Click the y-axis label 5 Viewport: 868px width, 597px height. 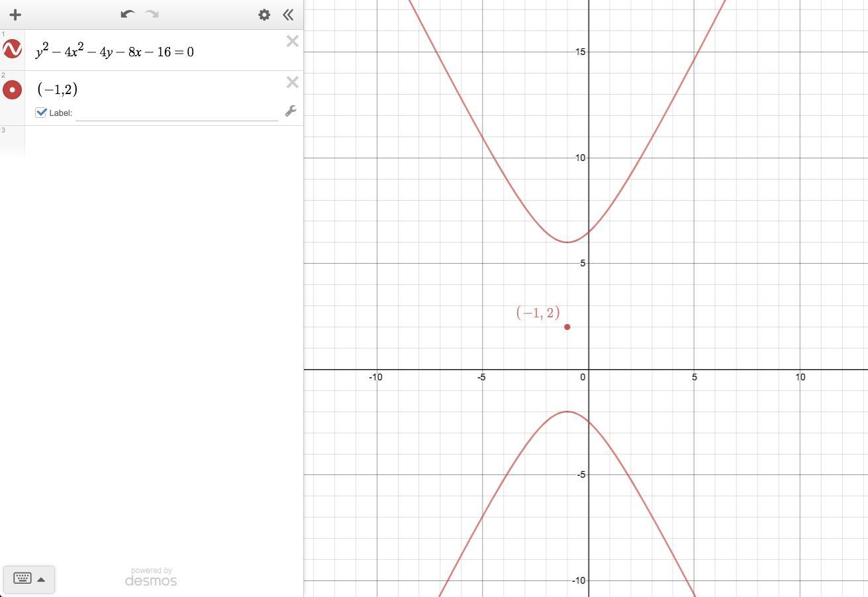pos(583,263)
